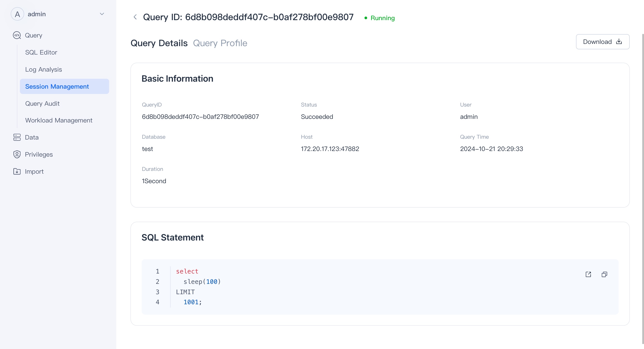Click the page's vertical scrollbar

(x=643, y=187)
